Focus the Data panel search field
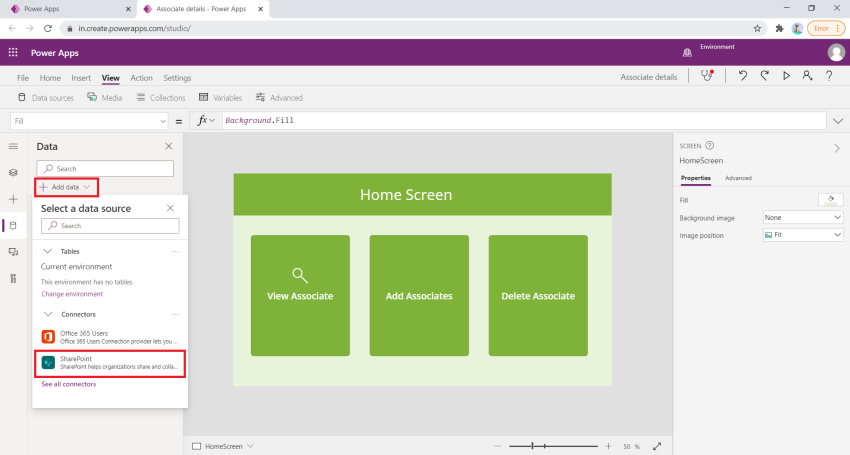Screen dimensions: 850x455 point(105,169)
